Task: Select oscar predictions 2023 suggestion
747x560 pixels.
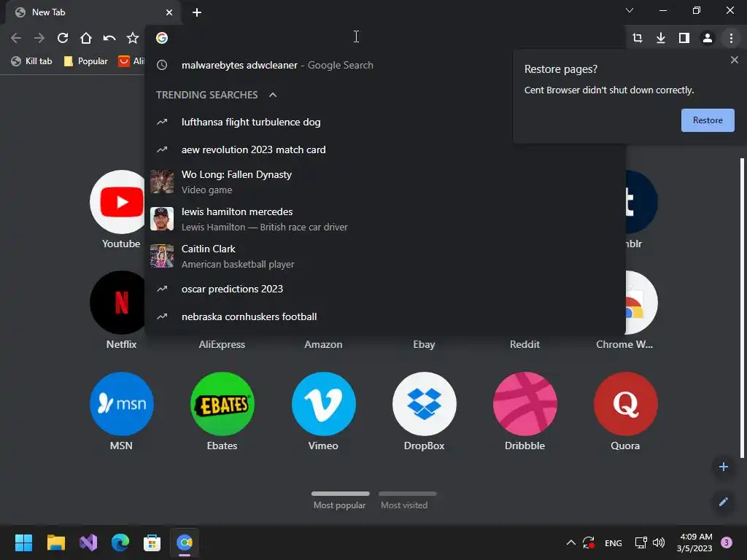Action: tap(385, 289)
